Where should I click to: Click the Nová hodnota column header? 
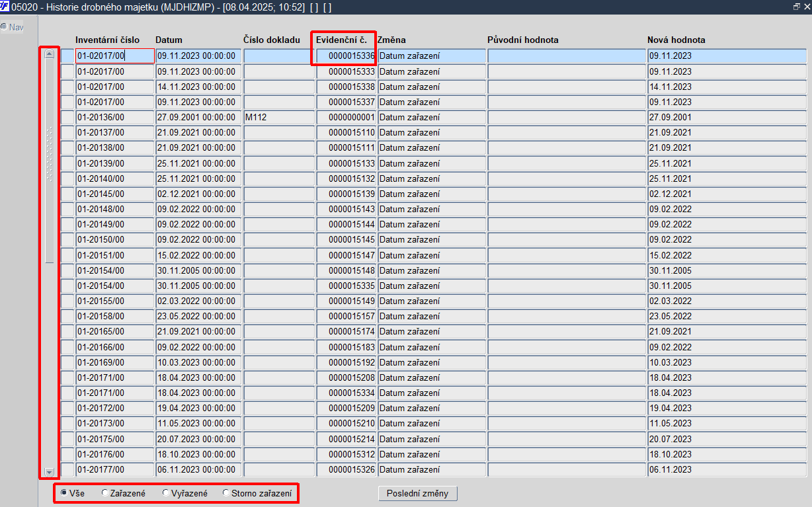coord(676,40)
